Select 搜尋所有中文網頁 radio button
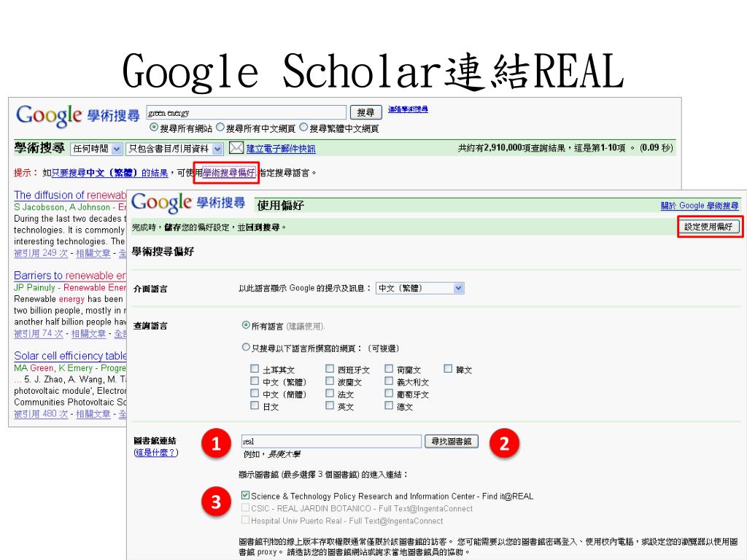Viewport: 747px width, 560px height. [220, 128]
